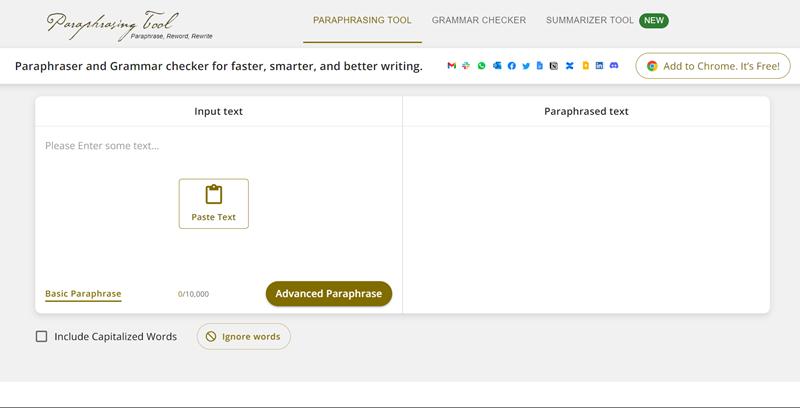Screen dimensions: 800x408
Task: Click the LinkedIn icon
Action: coord(599,65)
